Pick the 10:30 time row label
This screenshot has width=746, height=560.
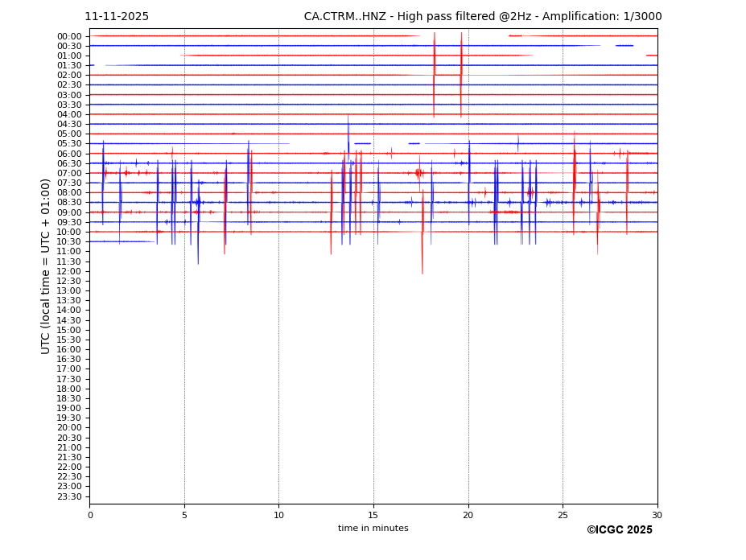pyautogui.click(x=69, y=242)
